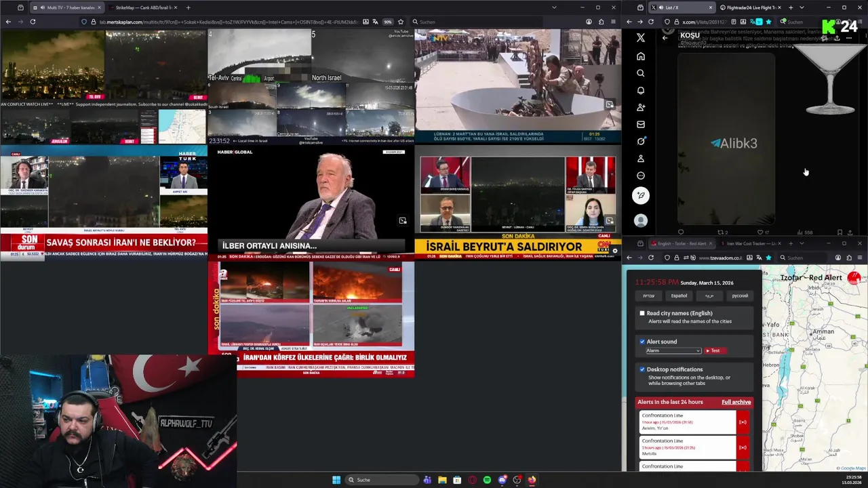The width and height of the screenshot is (868, 488).
Task: Open File Explorer from the taskbar
Action: coord(442,480)
